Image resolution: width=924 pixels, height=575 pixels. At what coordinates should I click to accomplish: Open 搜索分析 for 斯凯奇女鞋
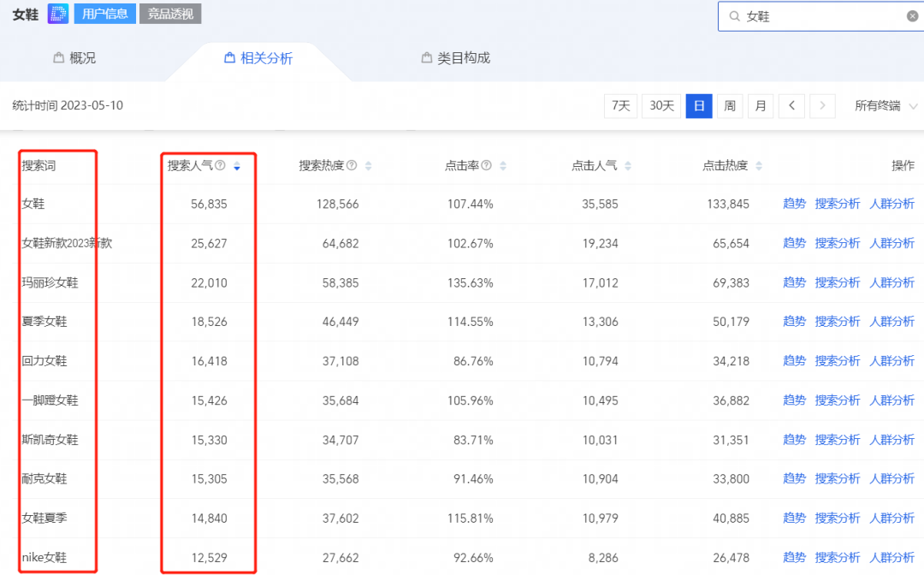838,440
